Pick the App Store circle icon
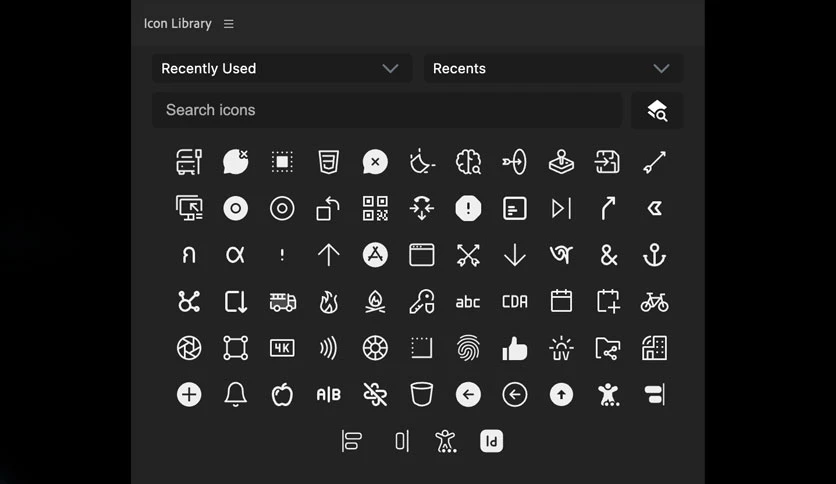Viewport: 836px width, 484px height. [375, 255]
